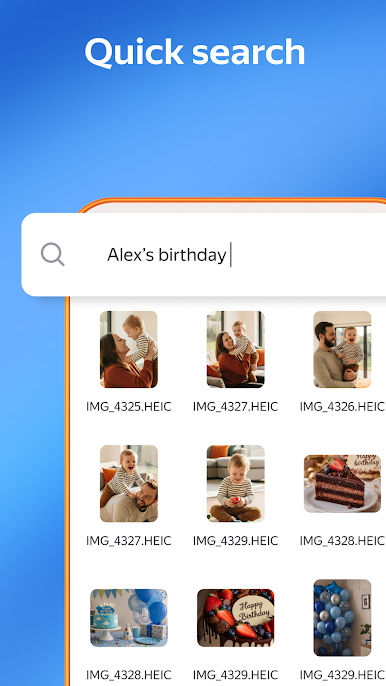Select IMG_4326.HEIC label under father photo

(342, 407)
